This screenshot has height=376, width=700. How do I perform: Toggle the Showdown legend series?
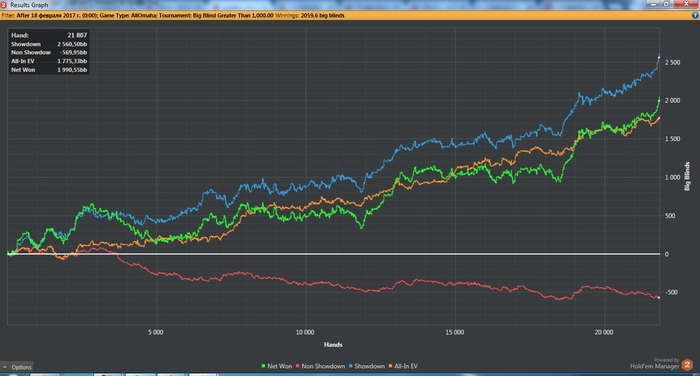[367, 366]
